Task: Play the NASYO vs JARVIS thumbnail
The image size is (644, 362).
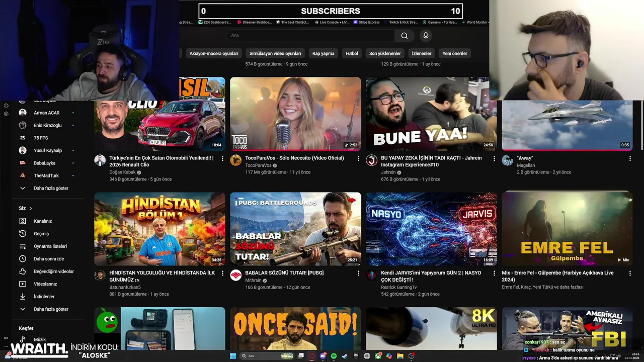Action: click(x=431, y=229)
